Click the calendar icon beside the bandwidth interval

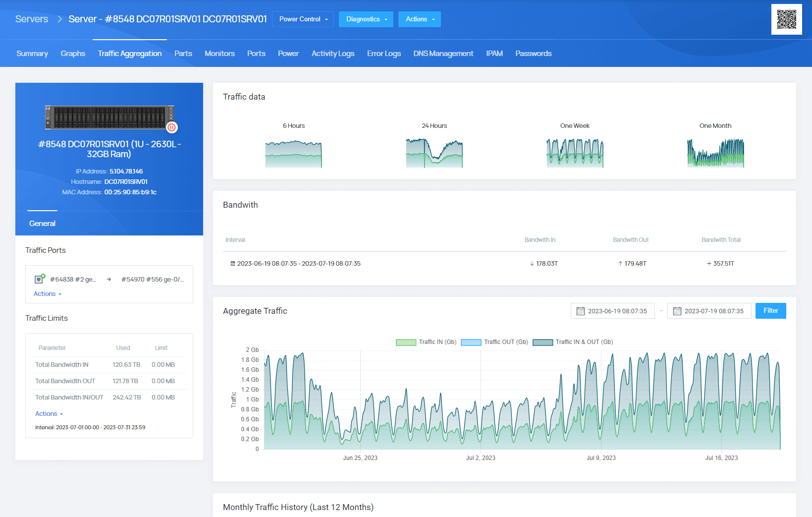coord(233,264)
